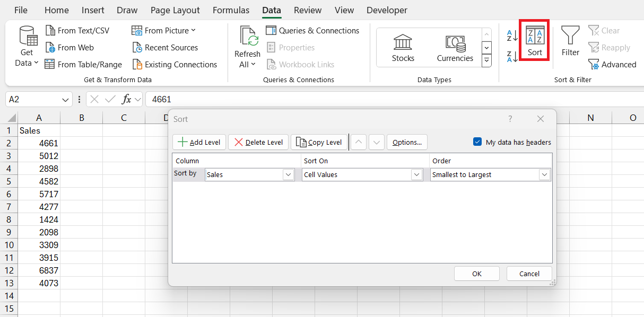Viewport: 644px width, 317px height.
Task: Close the Sort dialog
Action: pos(541,119)
